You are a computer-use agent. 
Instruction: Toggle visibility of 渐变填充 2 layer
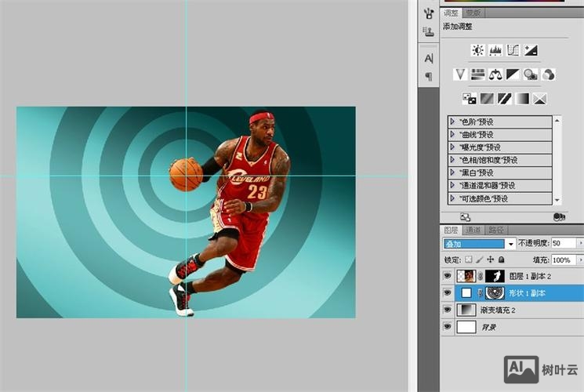[x=448, y=310]
